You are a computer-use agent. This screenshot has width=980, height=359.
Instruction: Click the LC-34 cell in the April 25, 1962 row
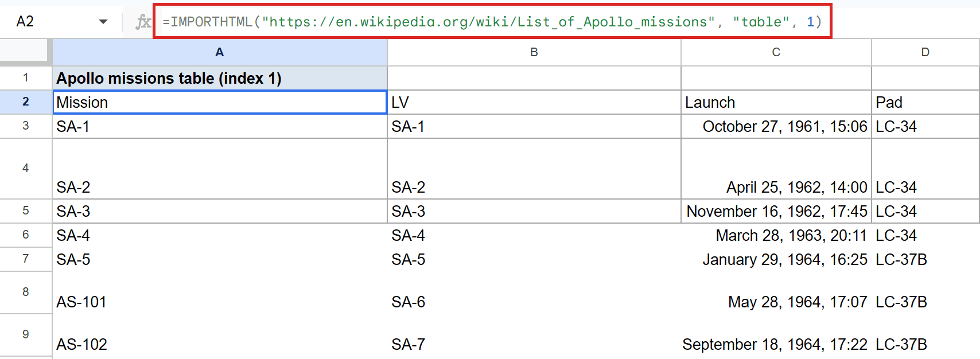pyautogui.click(x=925, y=169)
